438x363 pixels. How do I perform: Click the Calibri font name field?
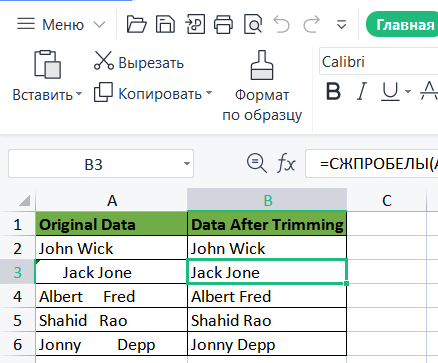[378, 62]
